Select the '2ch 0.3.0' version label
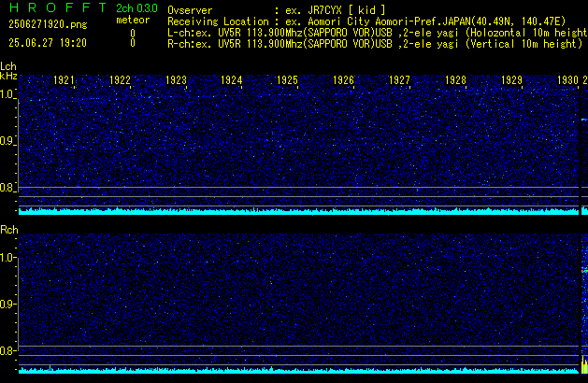588x383 pixels. [x=136, y=8]
